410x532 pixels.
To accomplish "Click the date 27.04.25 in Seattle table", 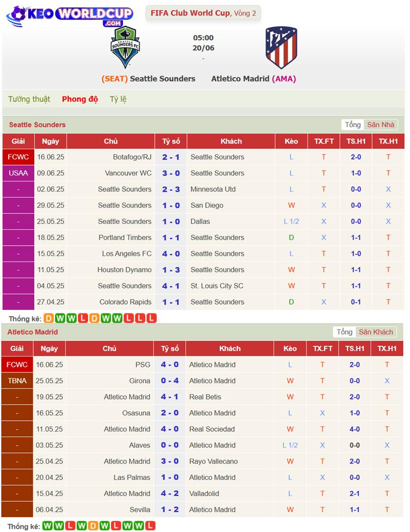I will [x=51, y=302].
